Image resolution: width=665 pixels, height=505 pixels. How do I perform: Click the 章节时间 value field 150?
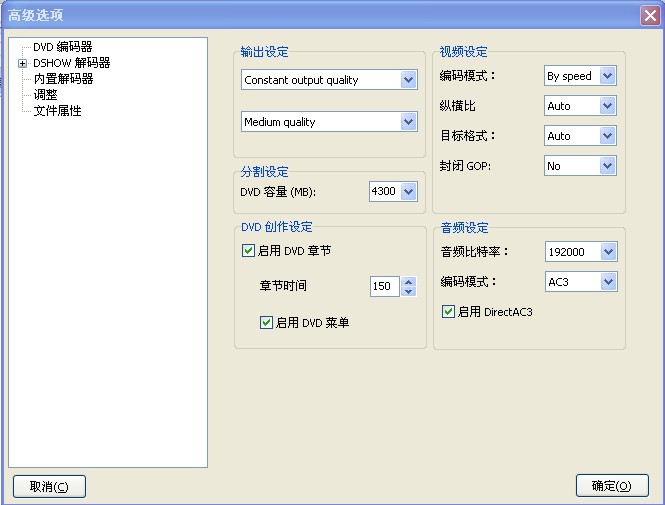tap(385, 286)
